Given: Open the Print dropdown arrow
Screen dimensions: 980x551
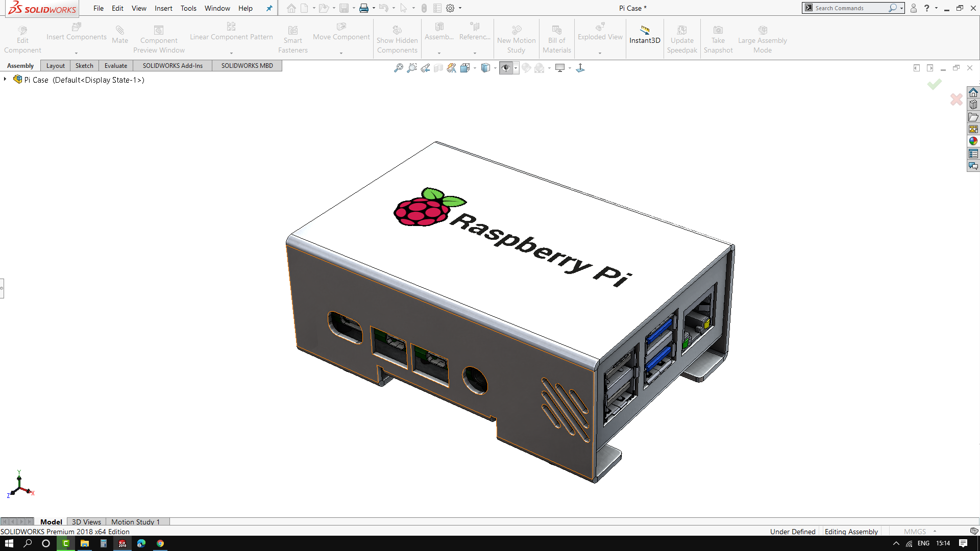Looking at the screenshot, I should click(374, 8).
